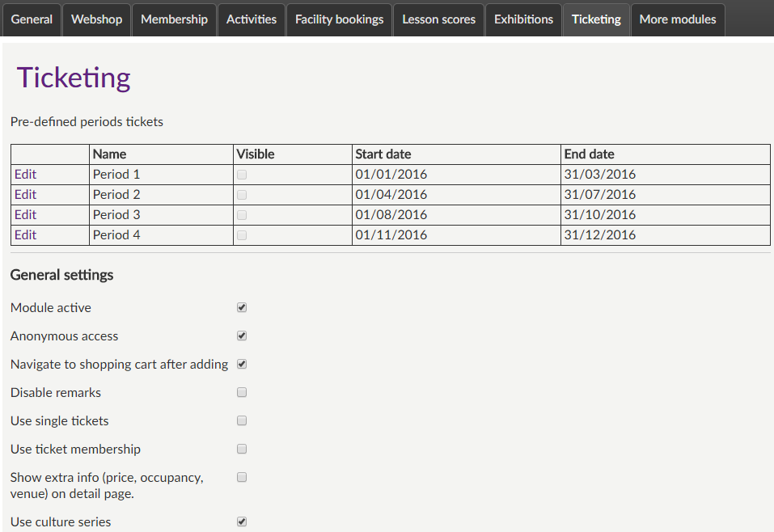This screenshot has width=774, height=532.
Task: Open the Activities tab
Action: pos(251,19)
